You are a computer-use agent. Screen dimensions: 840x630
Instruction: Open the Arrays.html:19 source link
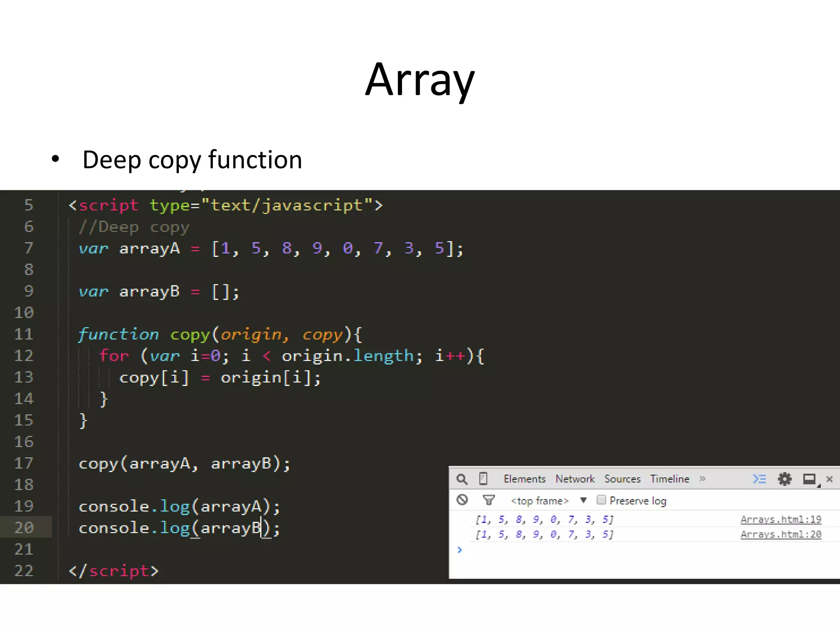point(781,520)
